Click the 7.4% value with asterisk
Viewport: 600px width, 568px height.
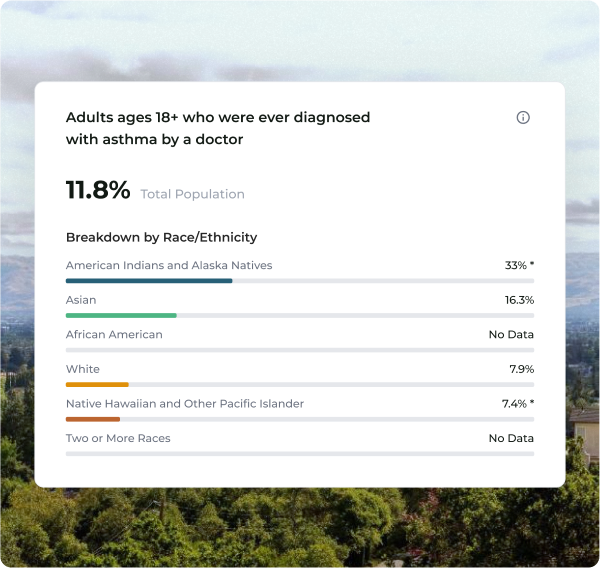pos(518,403)
